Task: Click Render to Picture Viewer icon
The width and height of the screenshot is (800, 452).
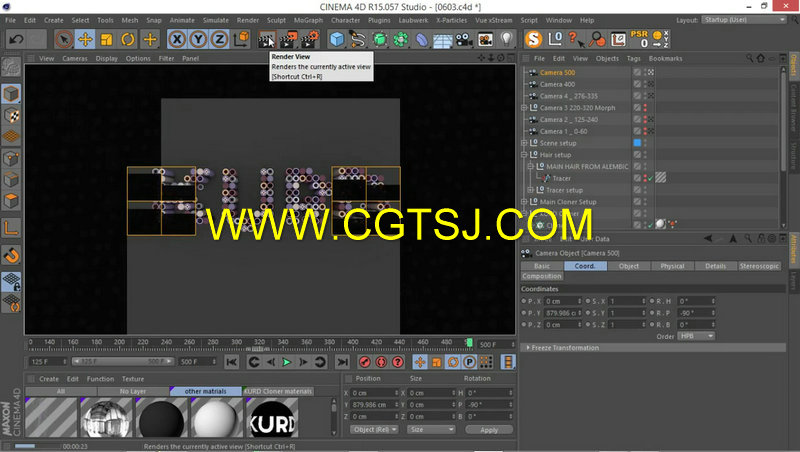Action: pyautogui.click(x=288, y=39)
